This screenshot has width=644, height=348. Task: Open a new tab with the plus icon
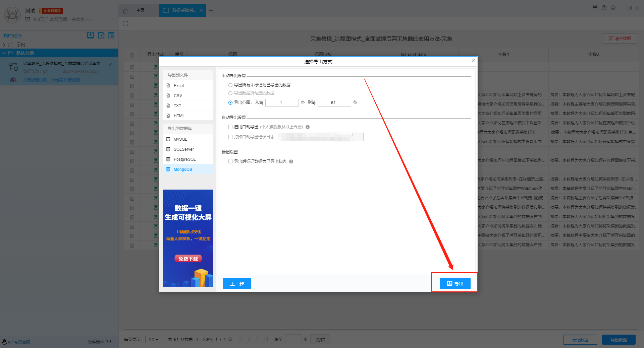211,10
